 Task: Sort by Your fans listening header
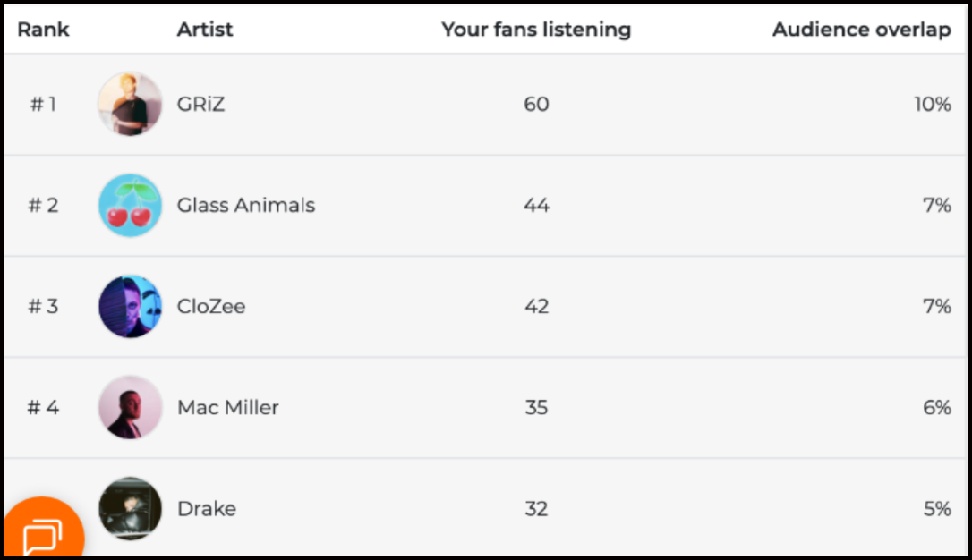point(536,30)
